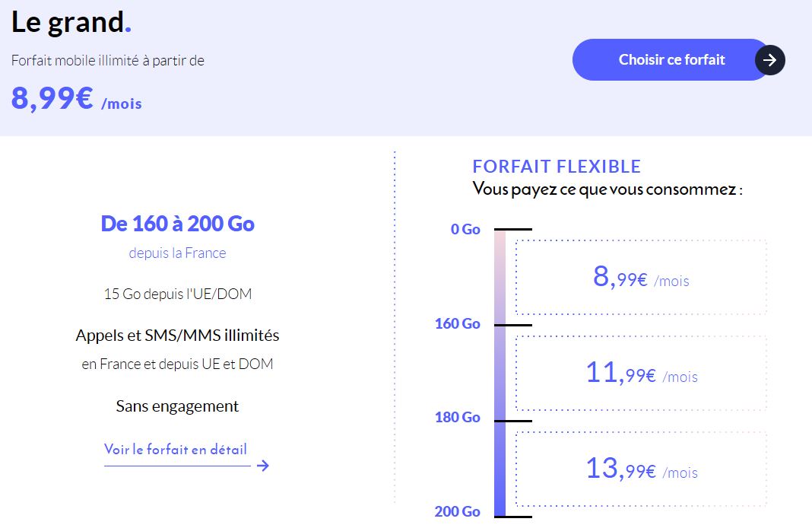Click the arrow next to Voir le forfait

tap(263, 466)
